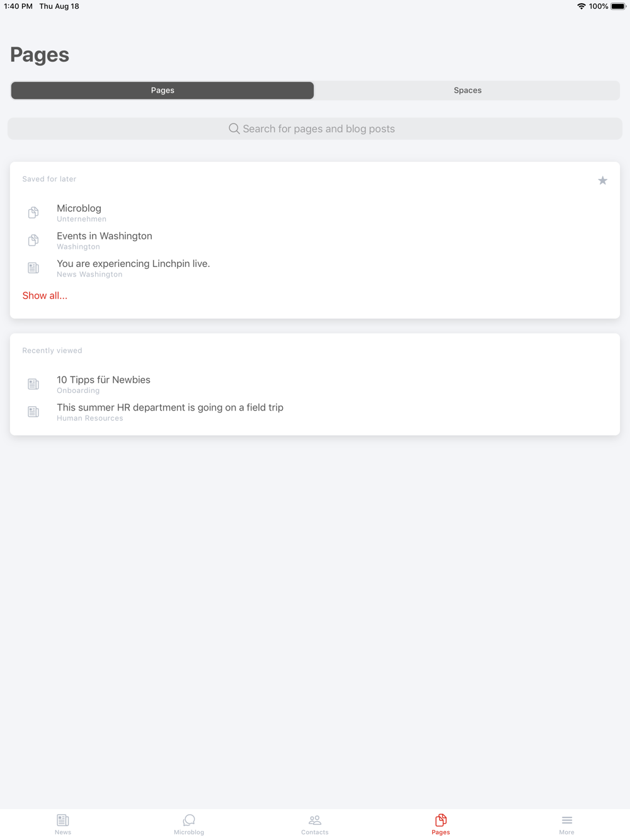Switch to the Spaces segment
630x840 pixels.
467,90
